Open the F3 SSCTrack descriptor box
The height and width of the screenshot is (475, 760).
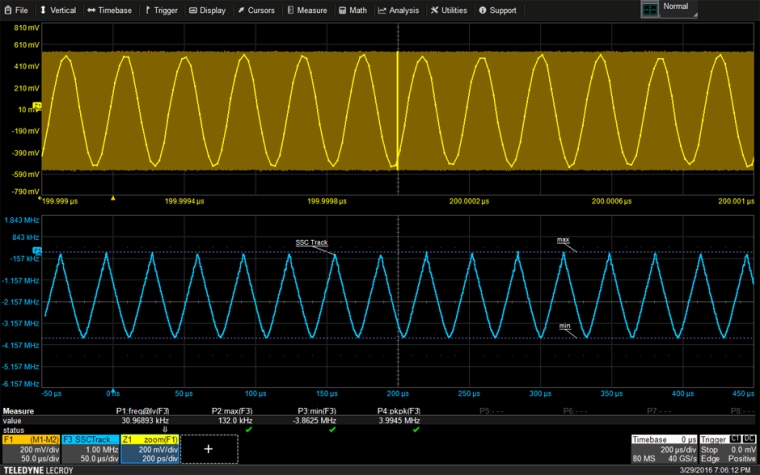coord(90,449)
